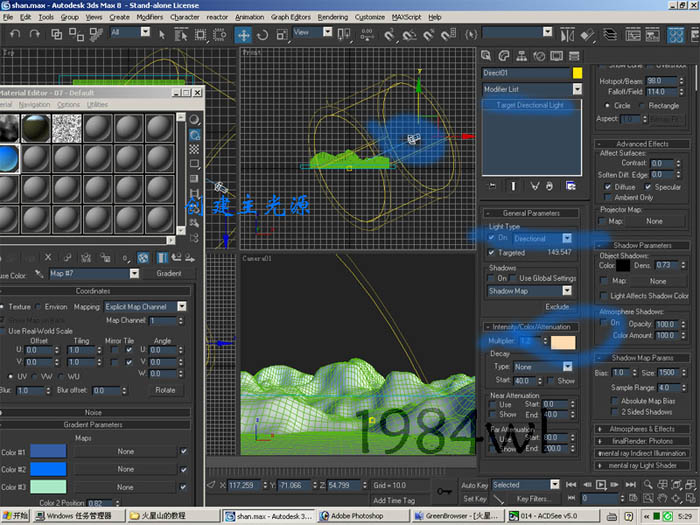Enable Ambient Only checkbox
The image size is (700, 525).
(x=608, y=197)
